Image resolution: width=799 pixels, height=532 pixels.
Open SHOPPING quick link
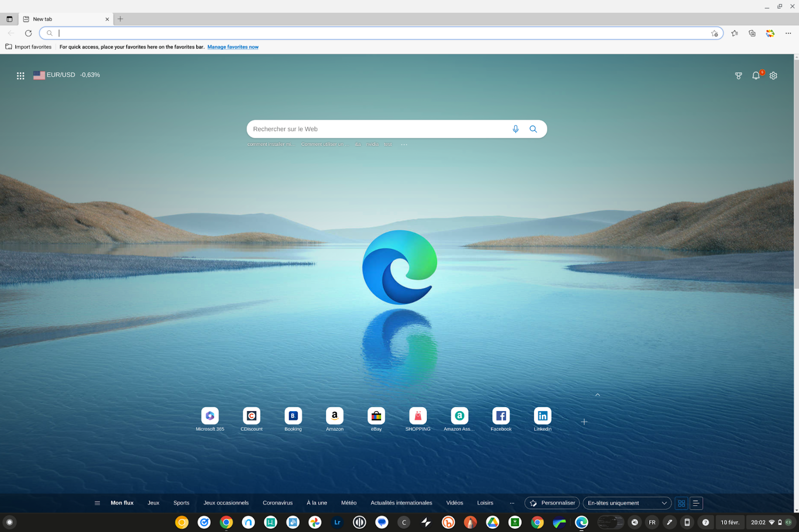click(x=418, y=419)
